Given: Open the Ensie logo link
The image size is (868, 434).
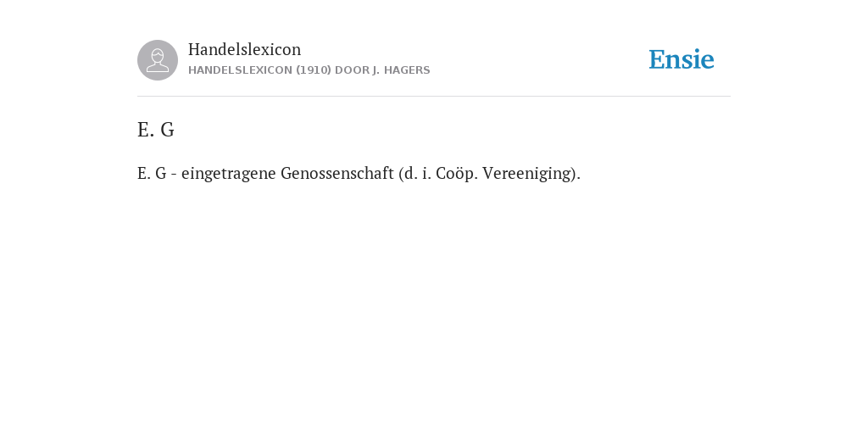Looking at the screenshot, I should click(x=682, y=59).
